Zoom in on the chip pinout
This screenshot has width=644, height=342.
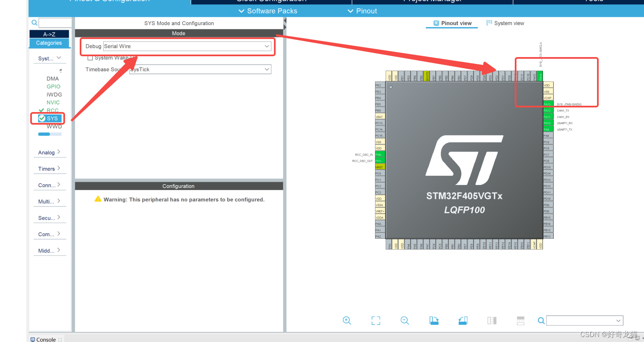pos(347,321)
